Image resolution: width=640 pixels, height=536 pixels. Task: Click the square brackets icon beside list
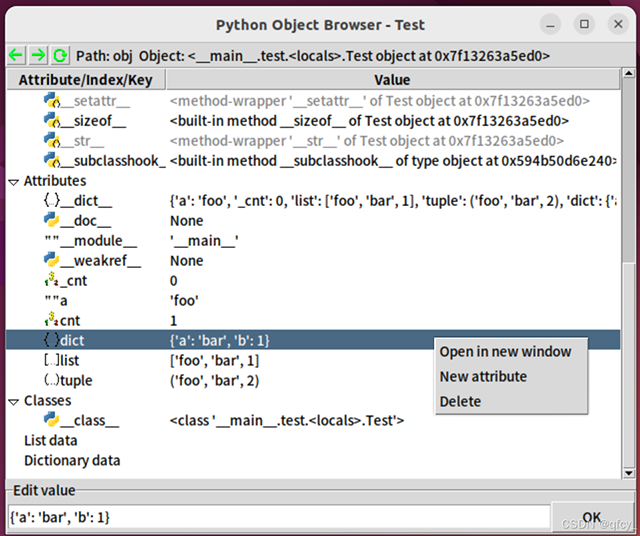coord(51,360)
